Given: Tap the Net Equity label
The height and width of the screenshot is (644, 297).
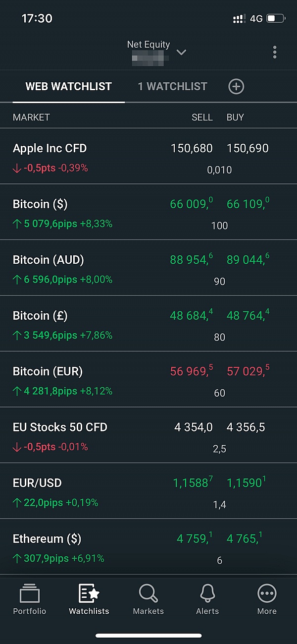Looking at the screenshot, I should (x=148, y=45).
